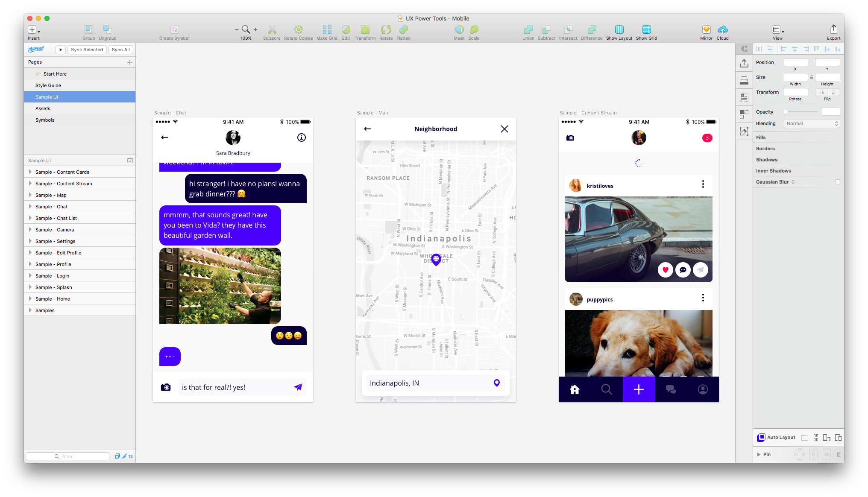Click the Mask tool icon
The height and width of the screenshot is (497, 868).
click(459, 29)
